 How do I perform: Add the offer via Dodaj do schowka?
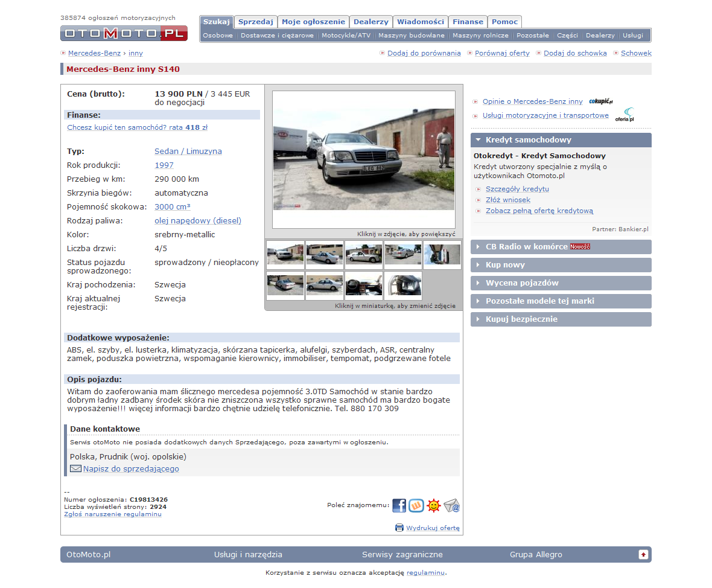(x=575, y=53)
